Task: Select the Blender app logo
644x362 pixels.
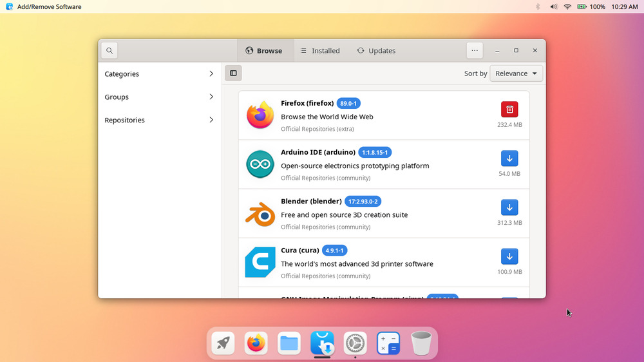Action: coord(260,214)
